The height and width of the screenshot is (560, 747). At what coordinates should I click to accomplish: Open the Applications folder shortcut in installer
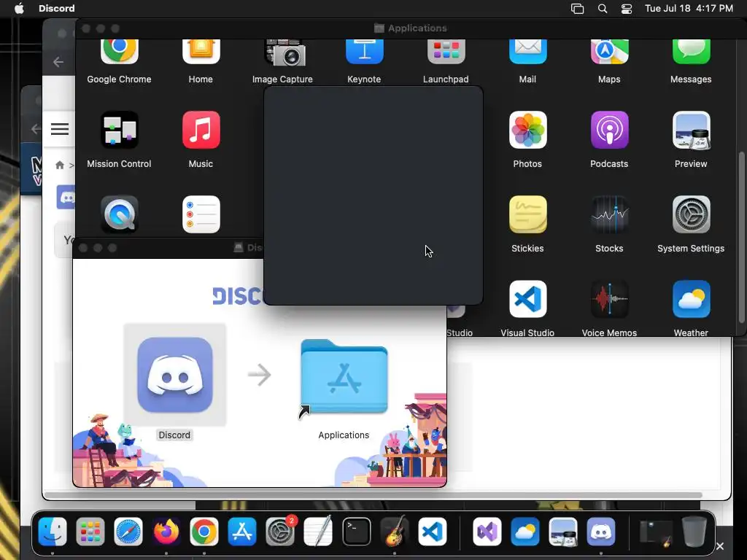click(x=344, y=376)
